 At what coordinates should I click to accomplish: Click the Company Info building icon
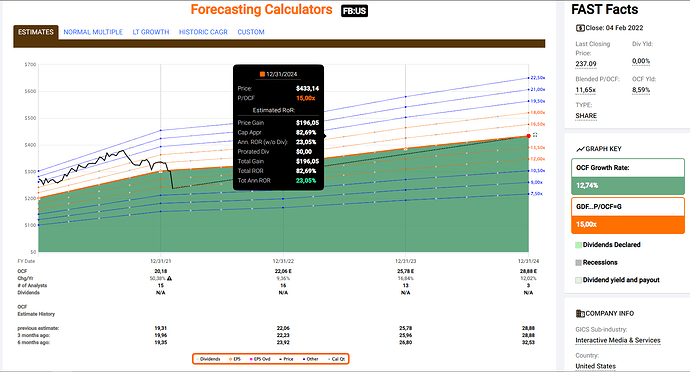coord(580,313)
